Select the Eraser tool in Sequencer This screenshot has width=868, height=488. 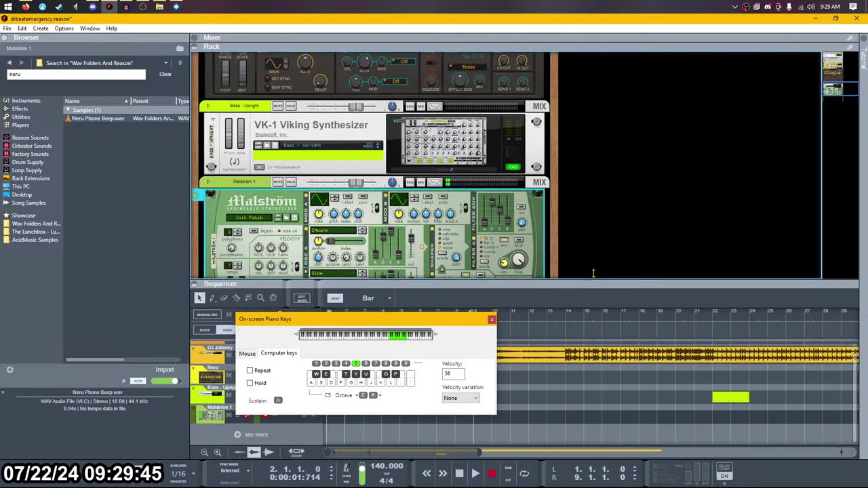(224, 298)
